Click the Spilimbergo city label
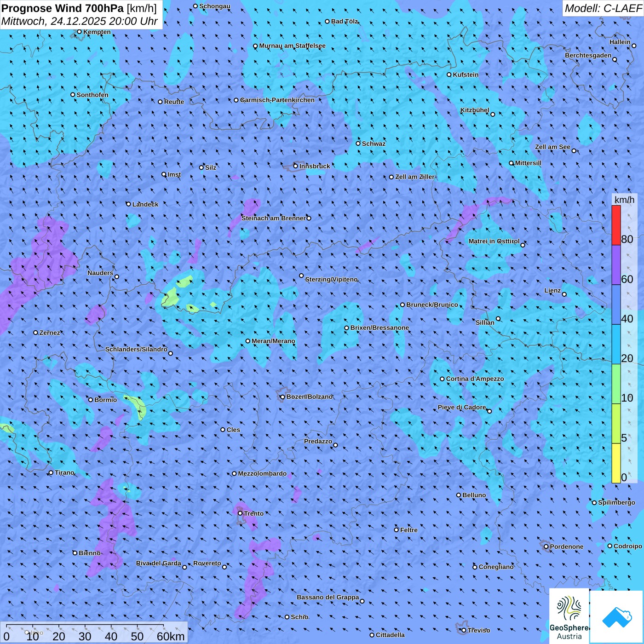Viewport: 644px width, 644px height. 616,502
